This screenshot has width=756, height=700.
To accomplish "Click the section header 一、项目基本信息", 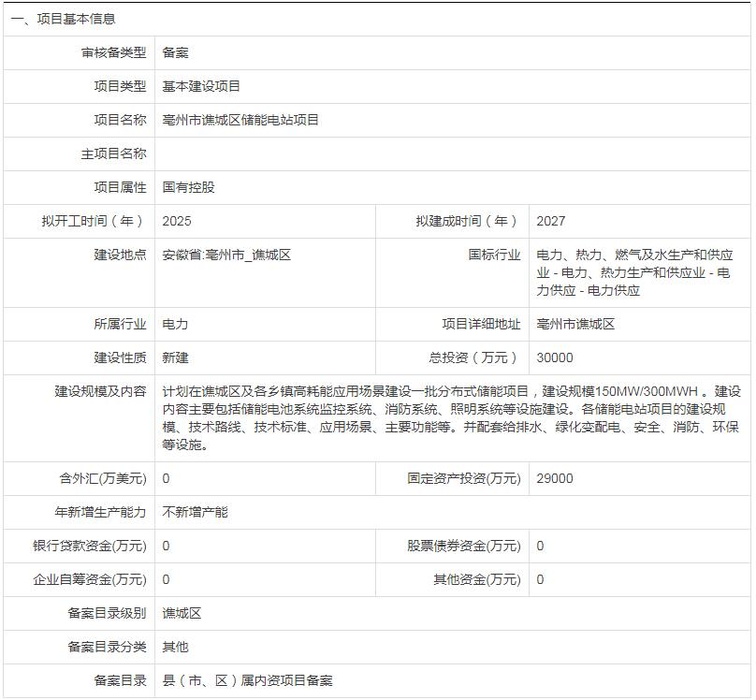I will point(65,16).
